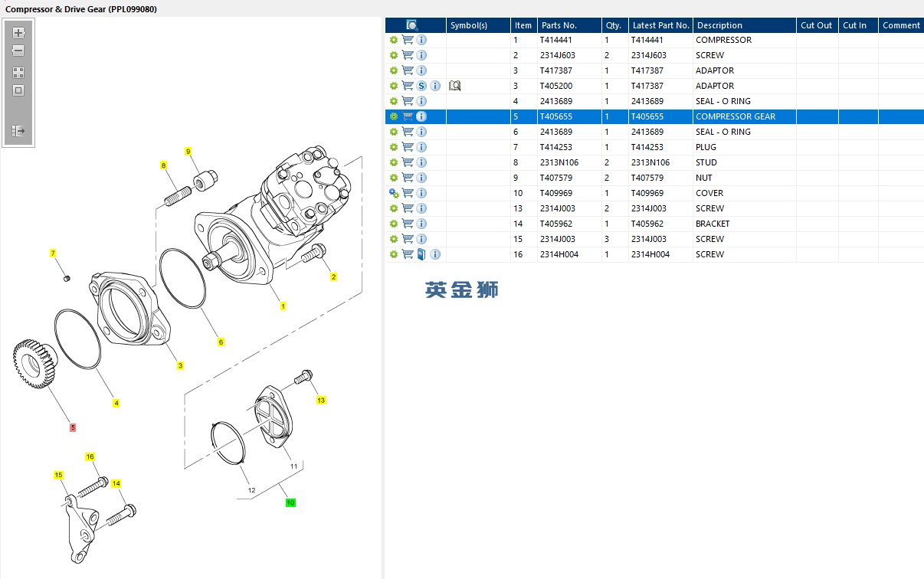The width and height of the screenshot is (924, 579).
Task: Add ADAPTOR T417387 row to cart
Action: point(408,70)
